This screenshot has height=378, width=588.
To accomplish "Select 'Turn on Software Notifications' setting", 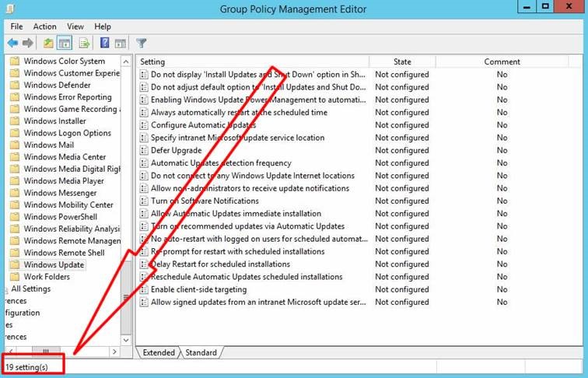I will [205, 201].
